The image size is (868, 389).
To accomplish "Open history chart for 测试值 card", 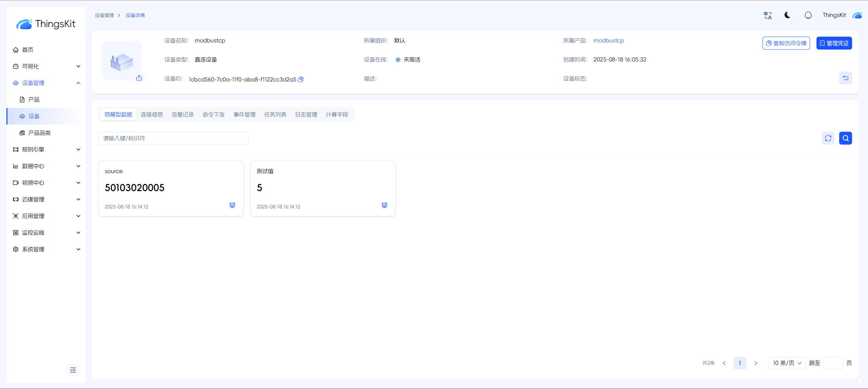I will click(x=384, y=205).
